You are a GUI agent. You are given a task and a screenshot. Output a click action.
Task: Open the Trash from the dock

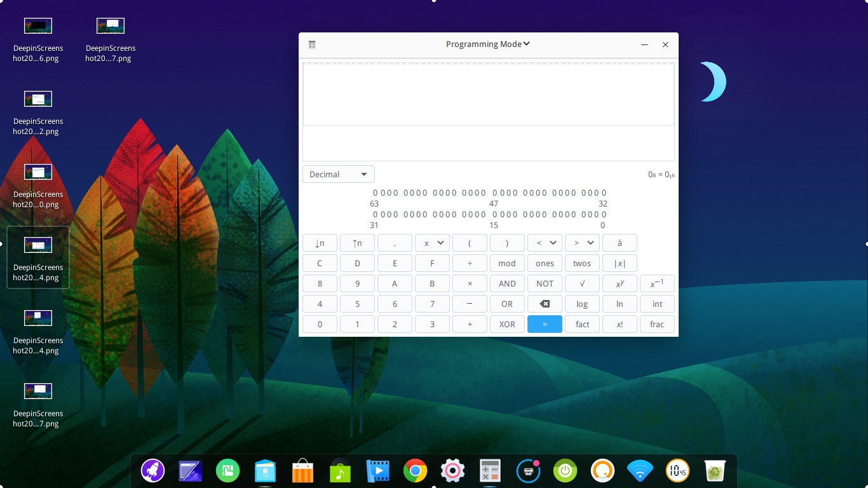714,471
